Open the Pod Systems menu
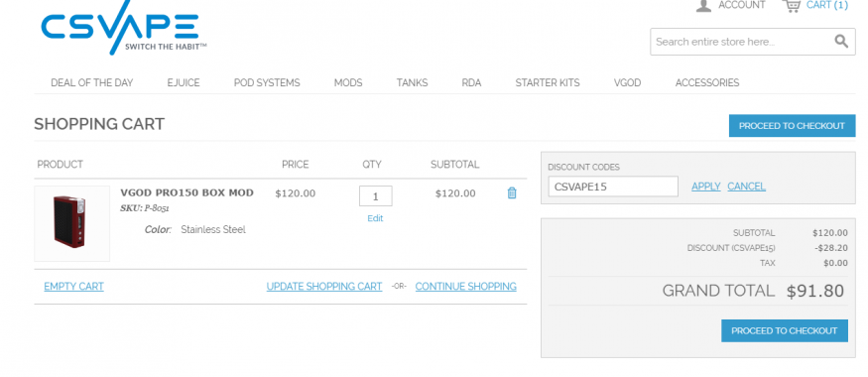Screen dimensions: 868x377 coord(267,83)
